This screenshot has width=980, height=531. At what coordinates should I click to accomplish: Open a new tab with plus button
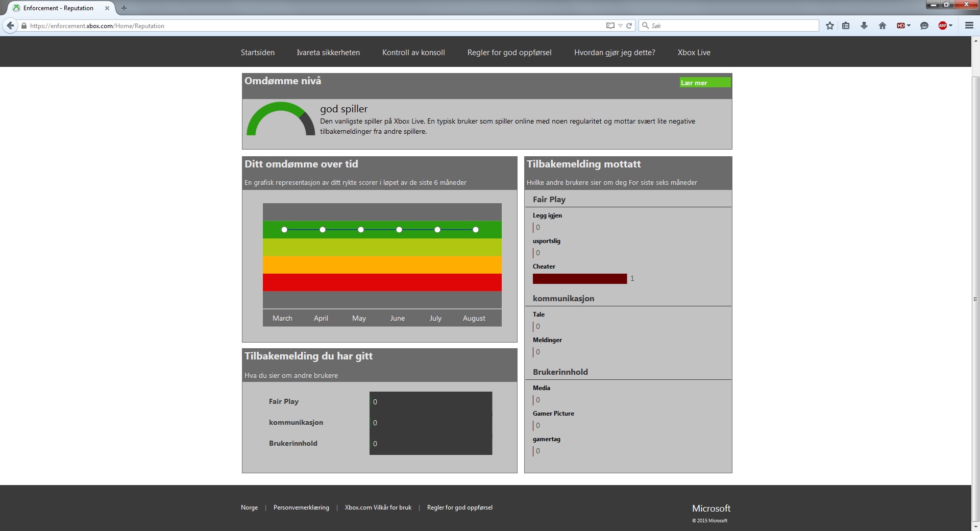click(x=124, y=8)
